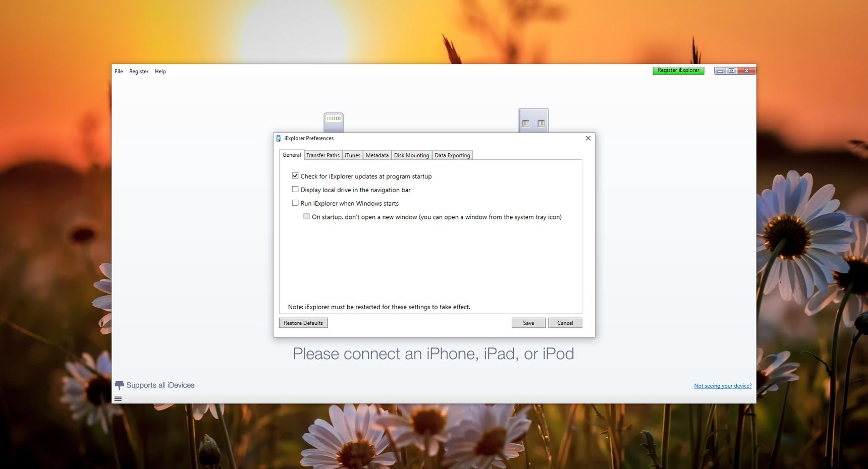Image resolution: width=868 pixels, height=469 pixels.
Task: Save the preferences
Action: (528, 323)
